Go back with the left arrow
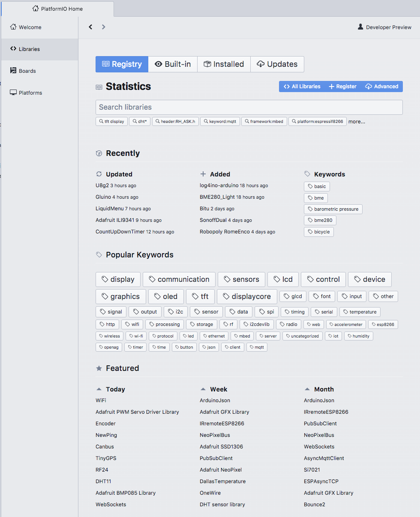Screen dimensions: 420x517 (x=90, y=27)
